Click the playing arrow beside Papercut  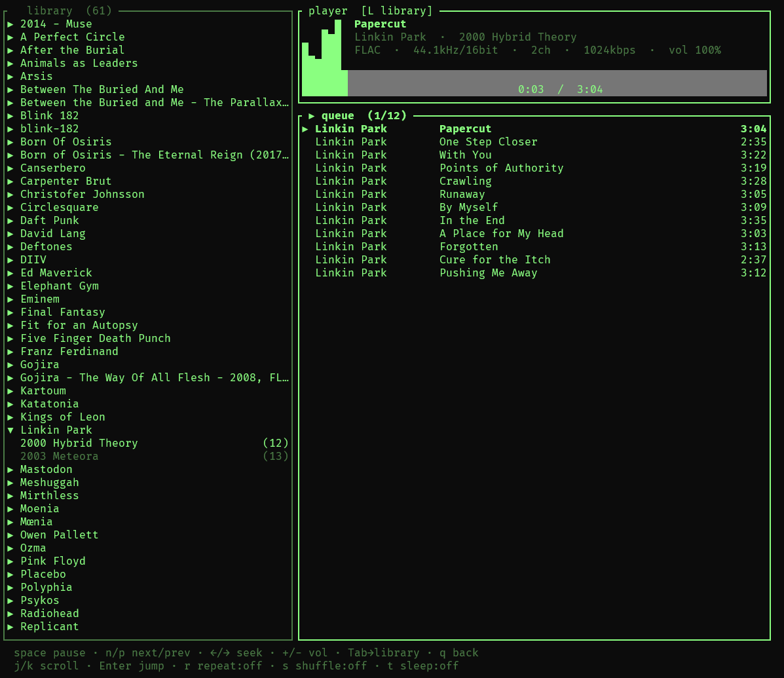(x=305, y=129)
